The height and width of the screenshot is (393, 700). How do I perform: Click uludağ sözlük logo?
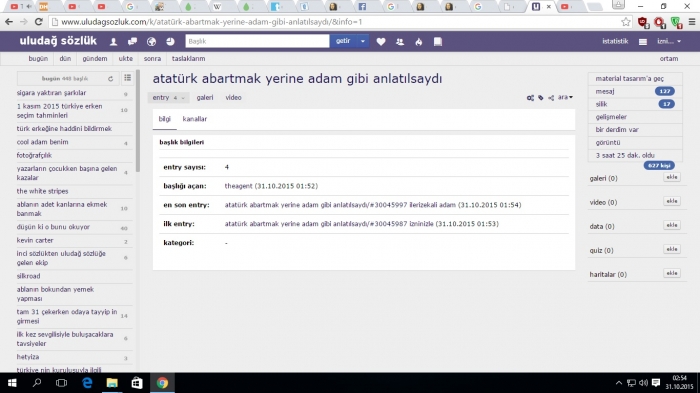[58, 41]
